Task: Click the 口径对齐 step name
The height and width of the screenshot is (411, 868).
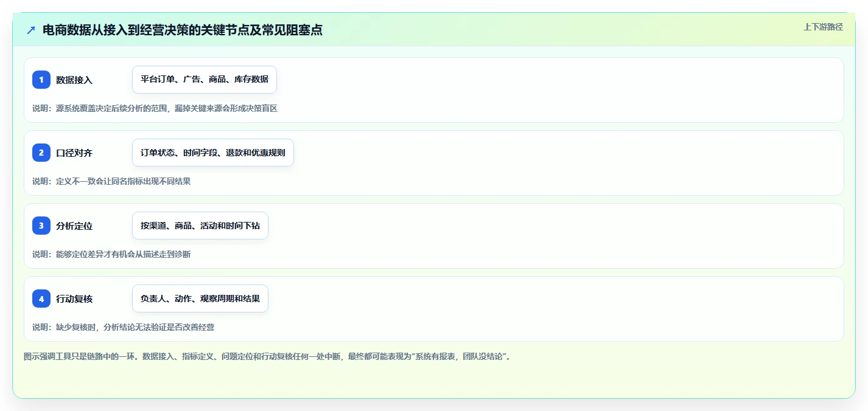Action: (x=74, y=153)
